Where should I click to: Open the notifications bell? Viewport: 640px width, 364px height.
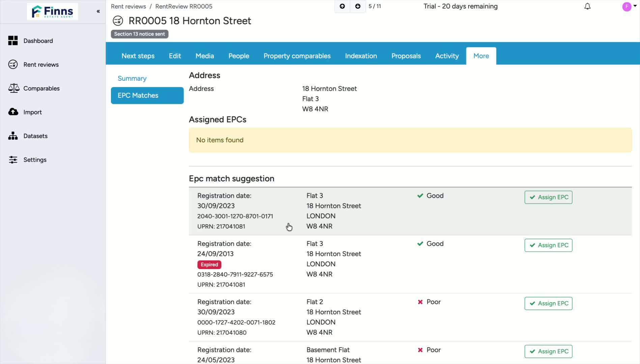click(x=587, y=6)
